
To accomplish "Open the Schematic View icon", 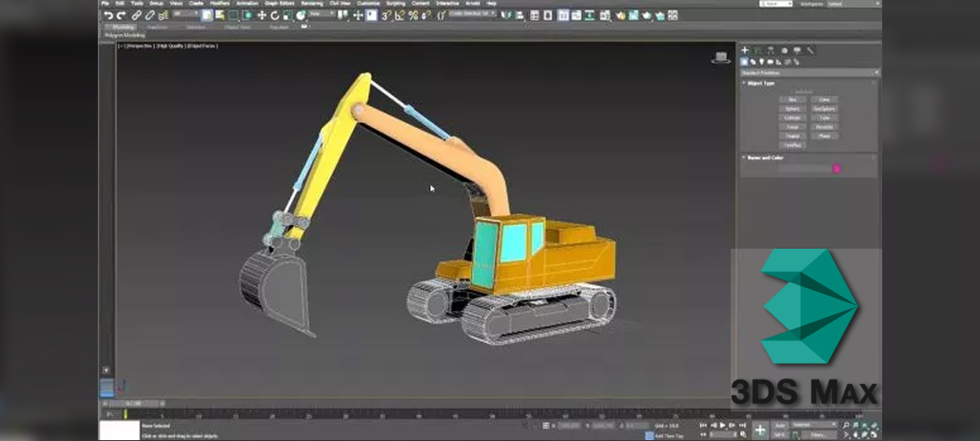I will [x=590, y=16].
